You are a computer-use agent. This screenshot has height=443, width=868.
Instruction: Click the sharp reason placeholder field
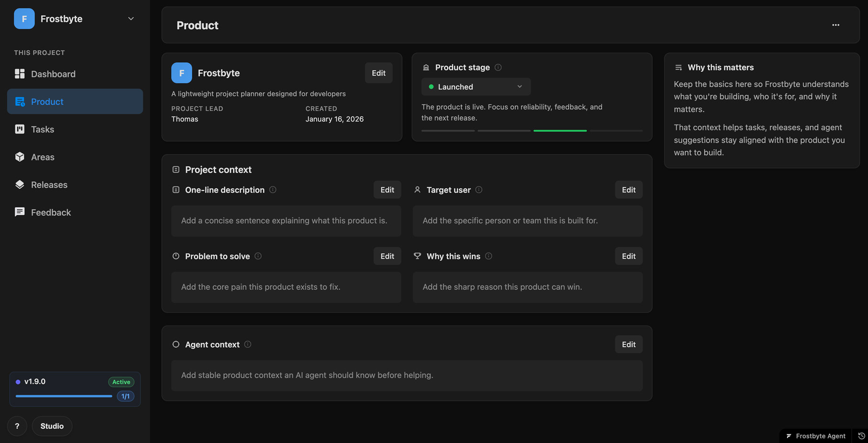(x=527, y=287)
